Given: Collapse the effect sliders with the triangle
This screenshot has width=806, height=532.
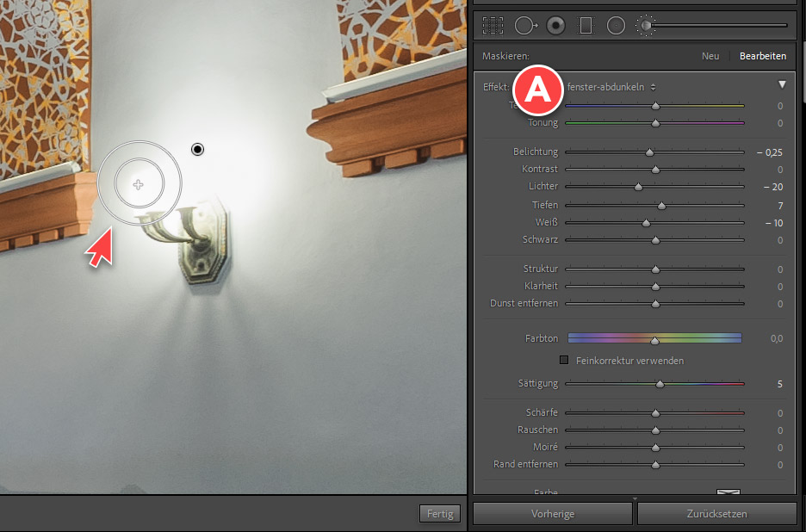Looking at the screenshot, I should tap(782, 85).
